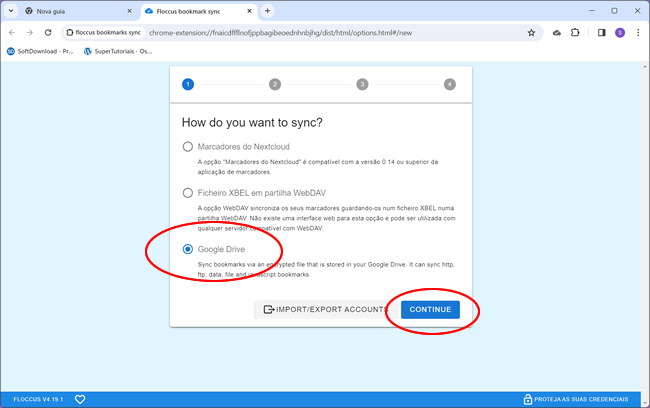Toggle the browser side panel

[601, 32]
